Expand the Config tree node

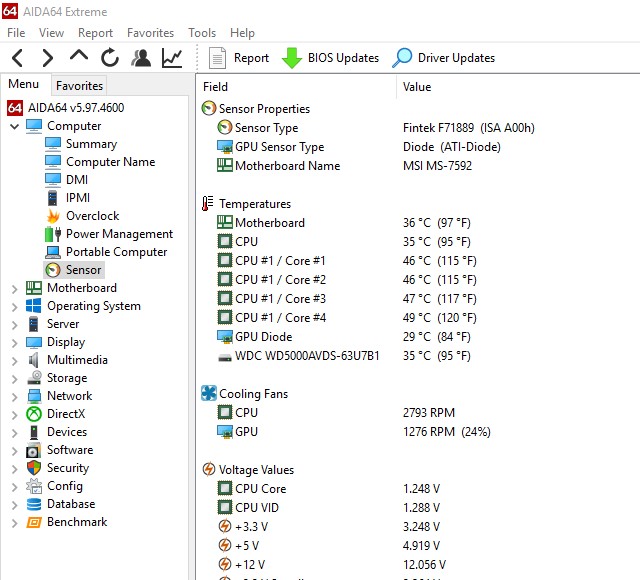pos(15,487)
